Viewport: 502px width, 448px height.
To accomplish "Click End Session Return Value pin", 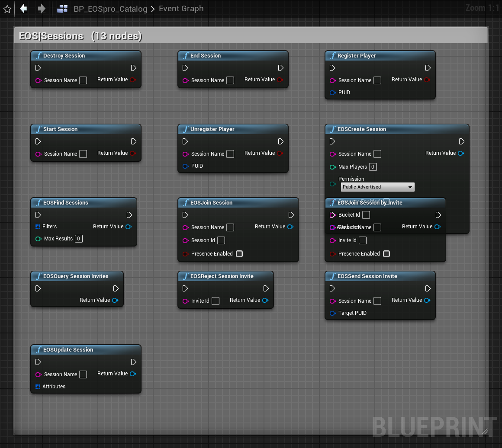I will tap(280, 80).
